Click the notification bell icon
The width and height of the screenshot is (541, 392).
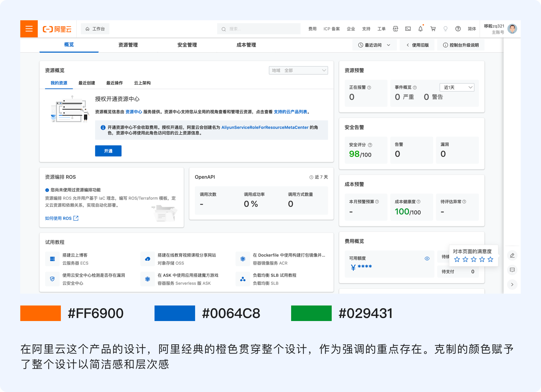point(420,29)
